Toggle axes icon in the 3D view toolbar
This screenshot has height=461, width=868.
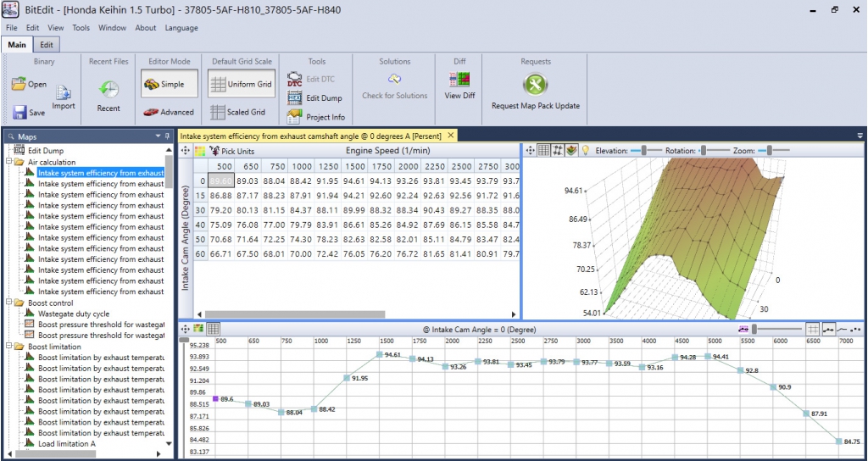[558, 150]
